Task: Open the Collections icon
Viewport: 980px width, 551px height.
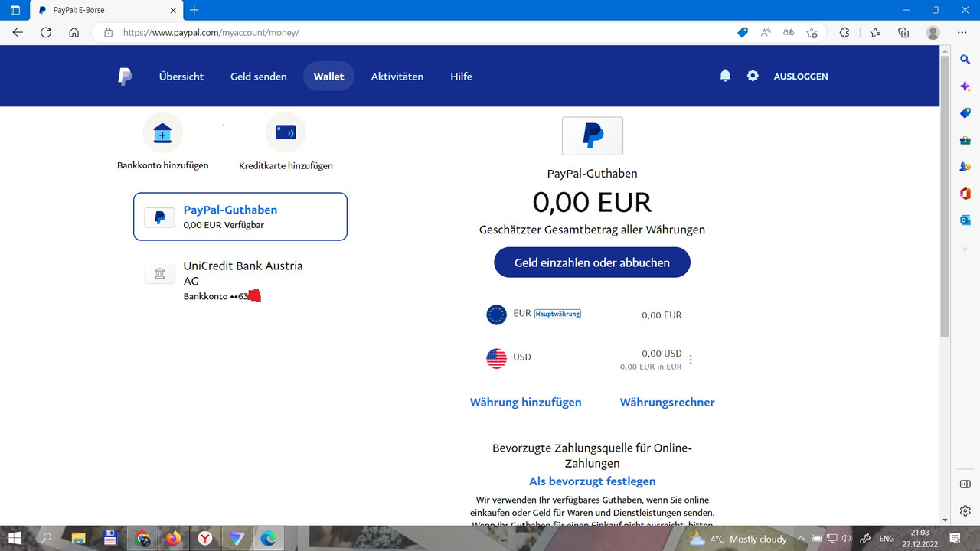Action: point(903,32)
